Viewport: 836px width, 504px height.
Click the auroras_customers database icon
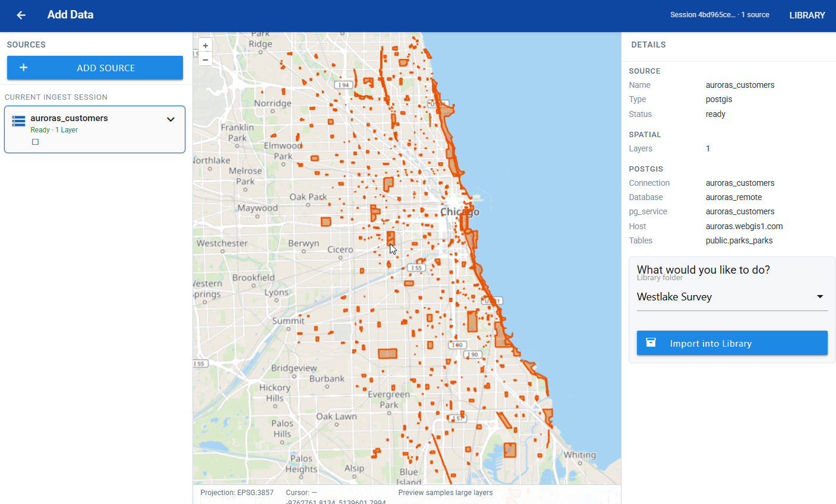[x=18, y=121]
